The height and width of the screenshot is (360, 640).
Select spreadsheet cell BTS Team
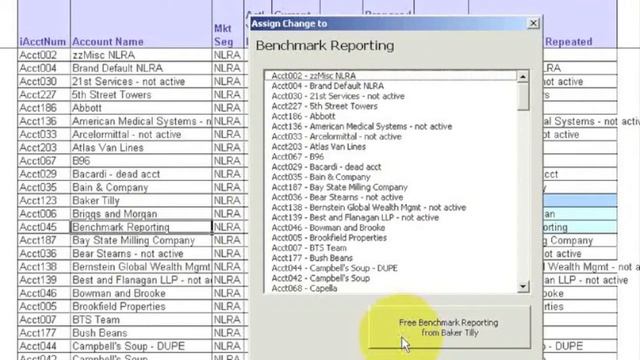(141, 320)
